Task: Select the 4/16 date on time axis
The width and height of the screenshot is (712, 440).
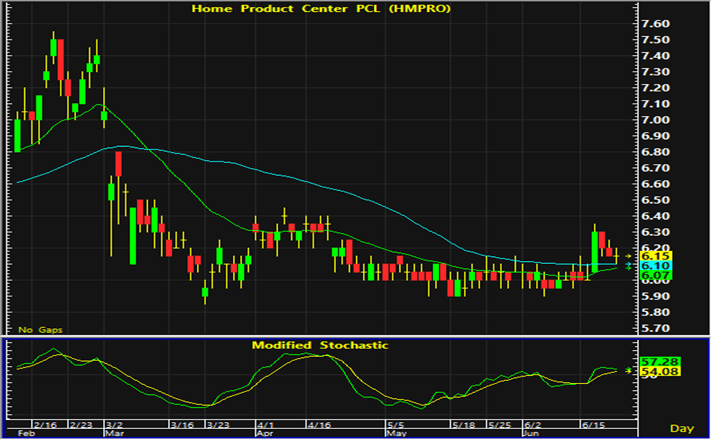Action: pos(319,425)
